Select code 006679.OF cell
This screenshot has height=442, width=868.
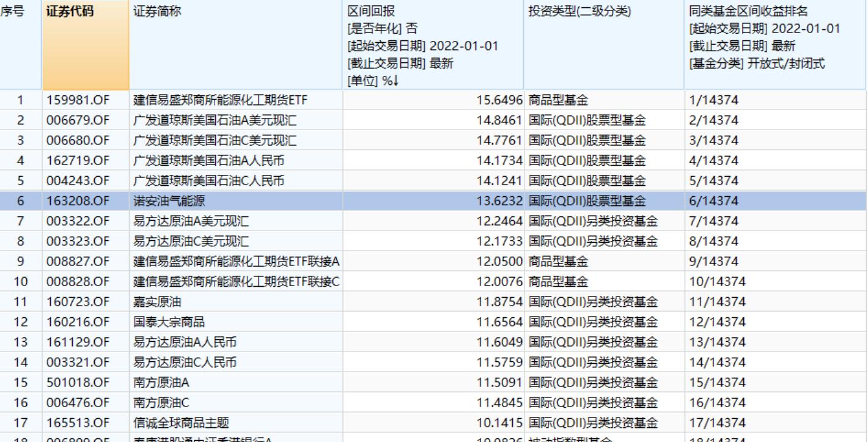coord(78,120)
